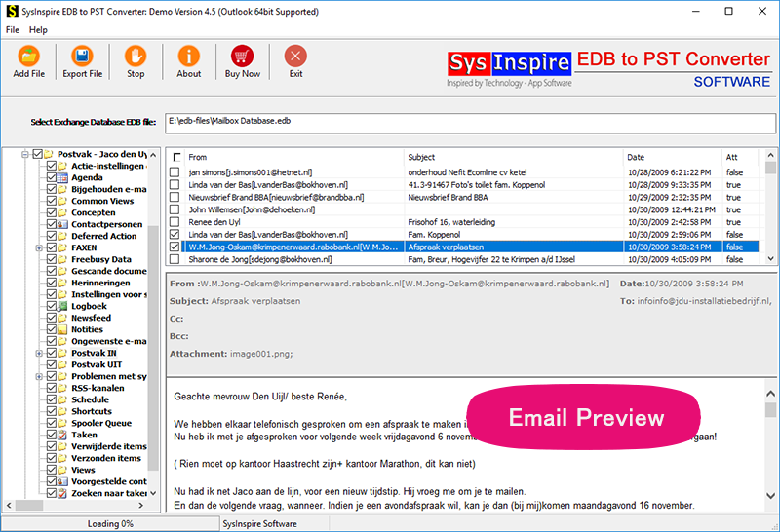Uncheck the Renee den Uyl email checkbox
The image size is (780, 532).
click(175, 222)
